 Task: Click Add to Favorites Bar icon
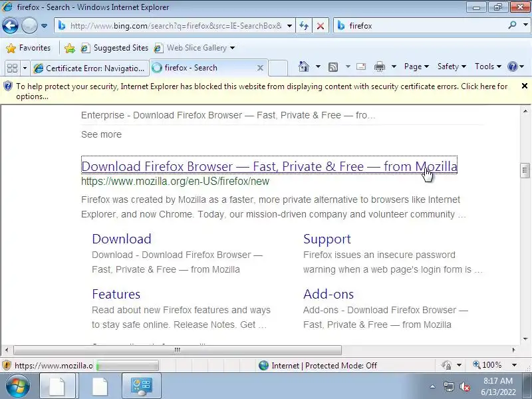pyautogui.click(x=70, y=48)
